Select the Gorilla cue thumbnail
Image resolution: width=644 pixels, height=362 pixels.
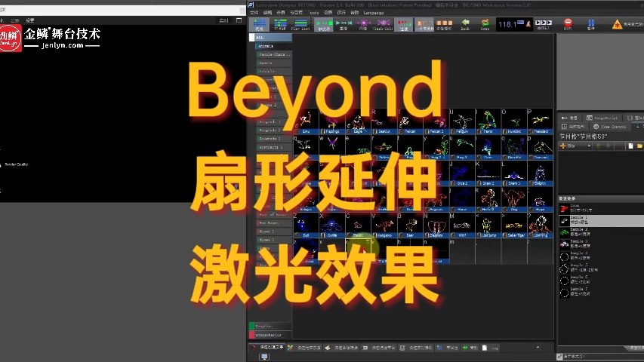tap(332, 225)
